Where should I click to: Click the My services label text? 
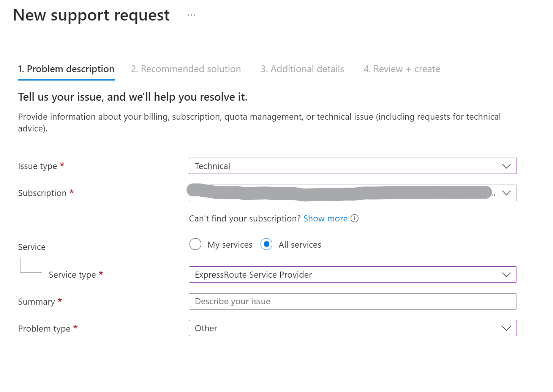pyautogui.click(x=230, y=245)
